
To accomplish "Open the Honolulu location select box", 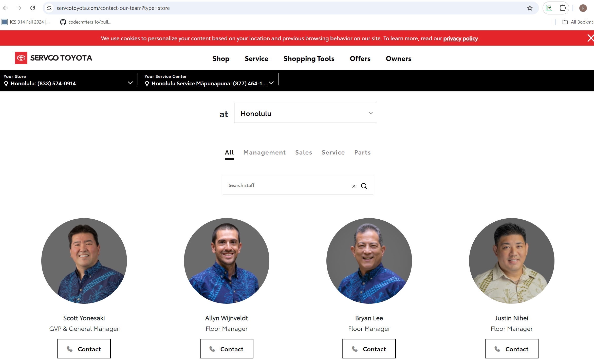I will click(305, 113).
